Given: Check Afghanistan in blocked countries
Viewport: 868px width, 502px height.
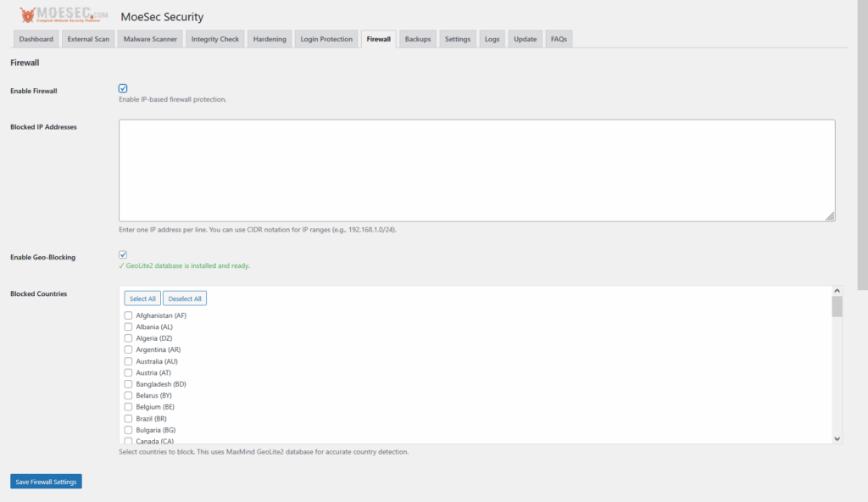Looking at the screenshot, I should [x=128, y=315].
